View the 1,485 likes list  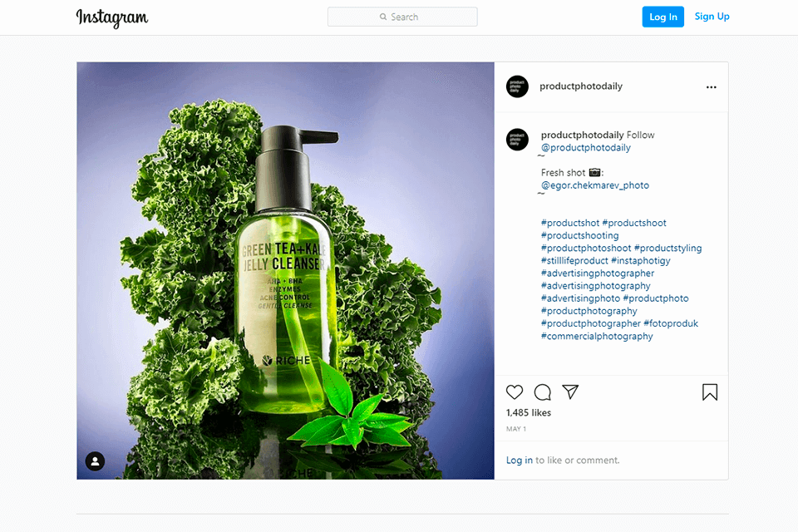pyautogui.click(x=529, y=412)
